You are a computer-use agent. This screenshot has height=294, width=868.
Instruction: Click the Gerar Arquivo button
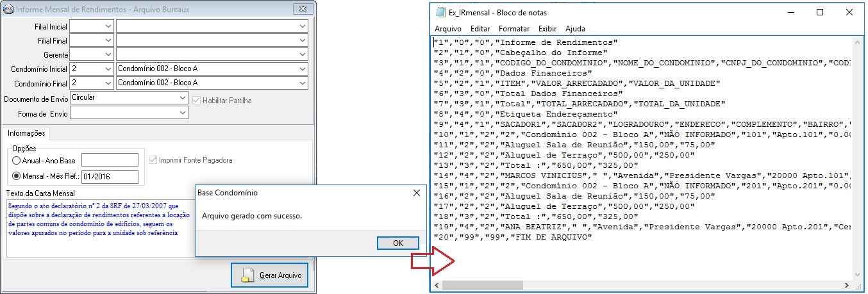click(x=269, y=275)
